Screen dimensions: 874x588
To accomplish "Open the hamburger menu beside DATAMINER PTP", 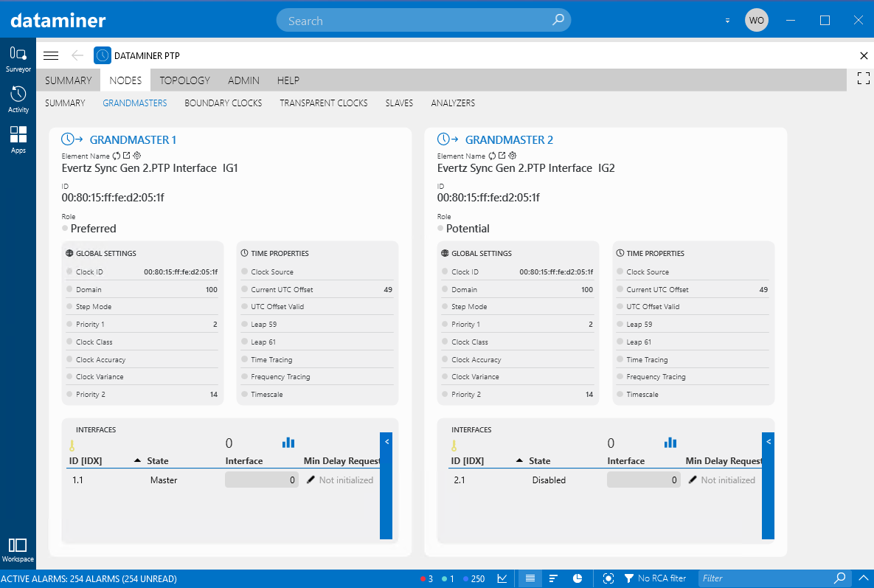I will (51, 55).
